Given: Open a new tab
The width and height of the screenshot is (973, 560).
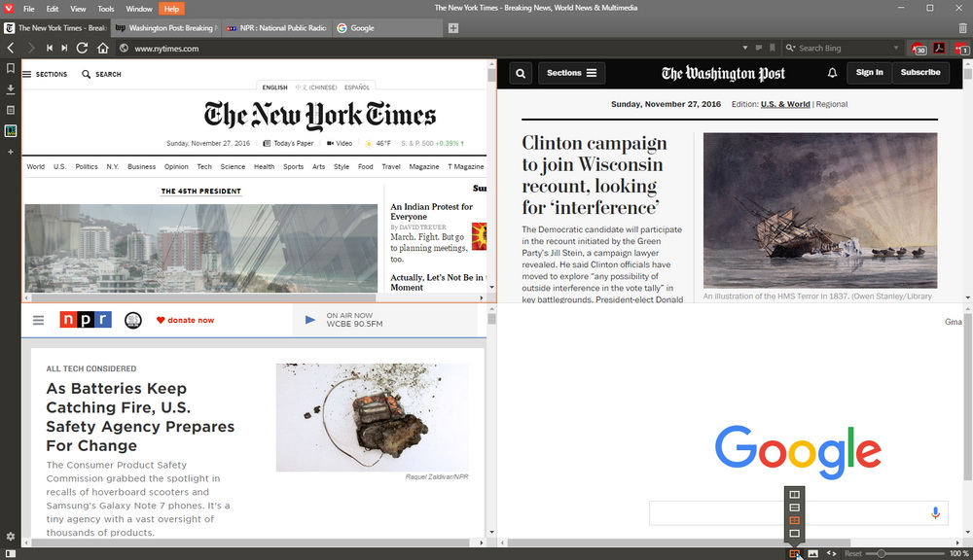Looking at the screenshot, I should pyautogui.click(x=453, y=28).
